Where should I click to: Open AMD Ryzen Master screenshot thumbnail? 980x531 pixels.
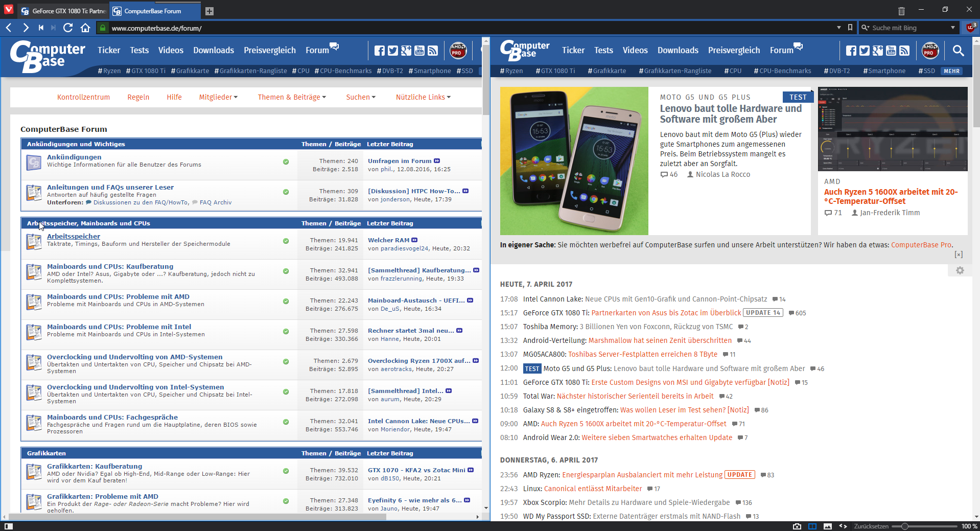point(893,129)
